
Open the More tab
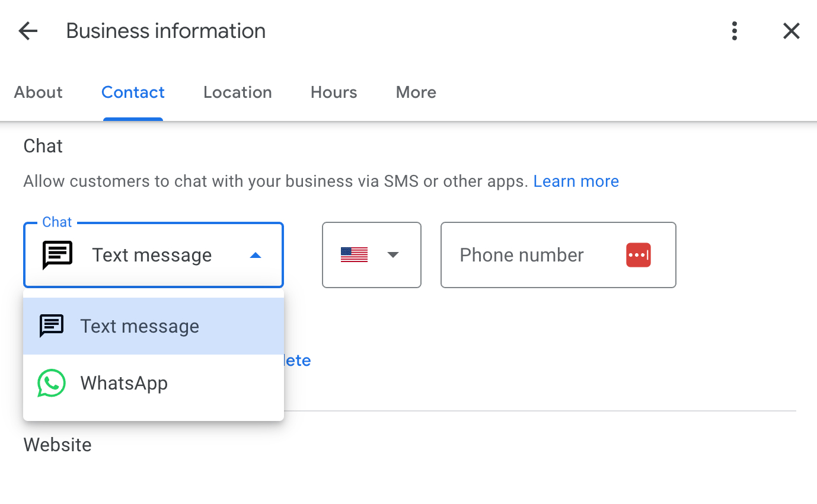point(416,92)
